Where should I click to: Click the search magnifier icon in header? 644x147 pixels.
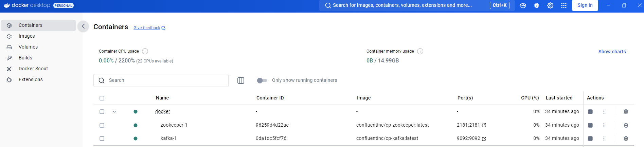[328, 5]
